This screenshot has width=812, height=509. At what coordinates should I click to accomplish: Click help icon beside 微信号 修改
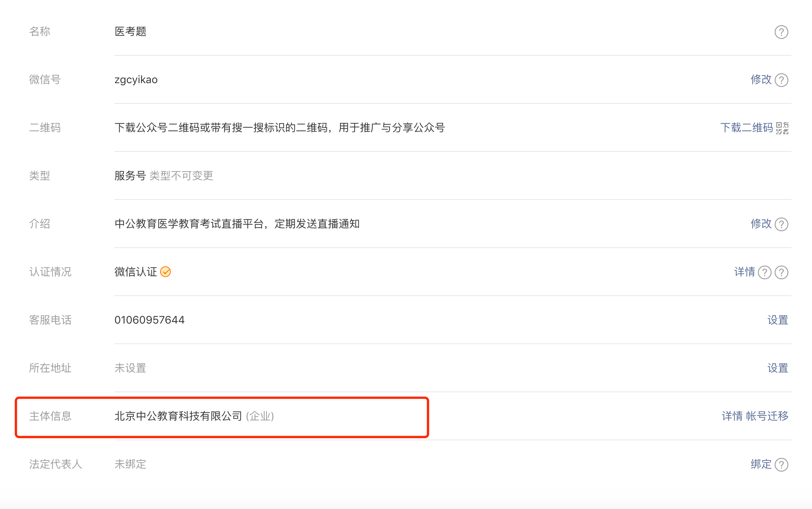(781, 80)
